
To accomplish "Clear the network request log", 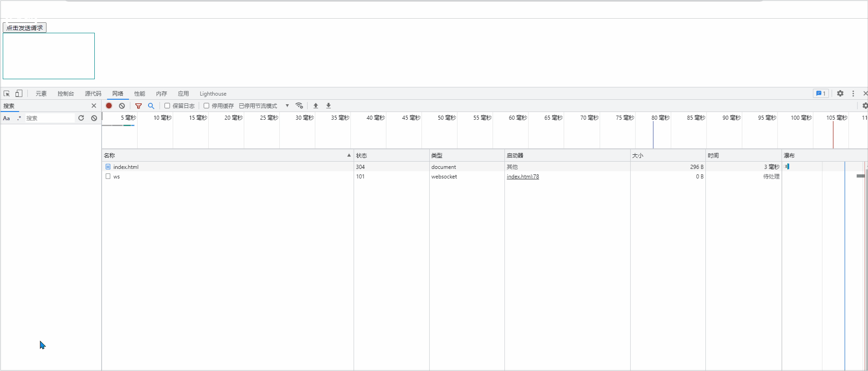I will tap(122, 106).
